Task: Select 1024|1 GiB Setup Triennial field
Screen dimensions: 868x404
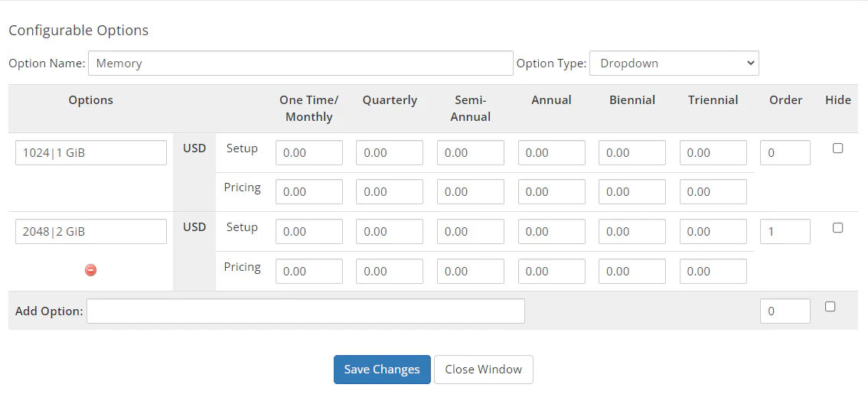Action: 713,153
